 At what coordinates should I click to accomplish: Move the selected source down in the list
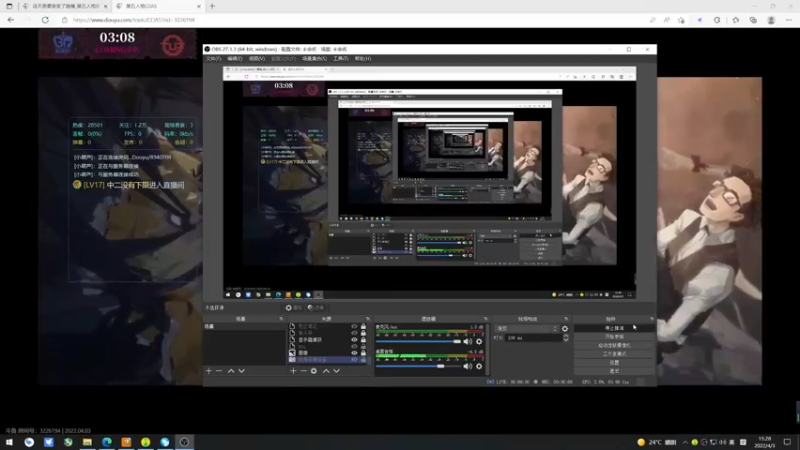336,371
